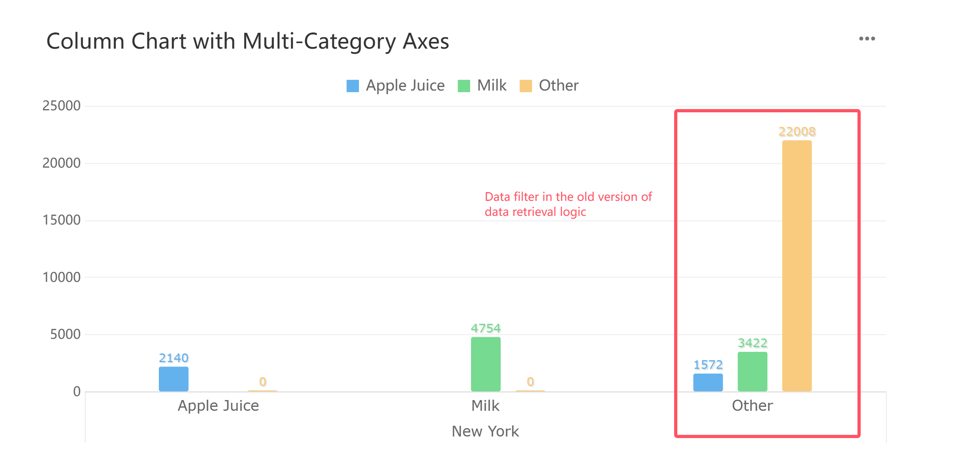Viewport: 980px width, 476px height.
Task: Select the blue 1572 bar in Other
Action: 708,382
